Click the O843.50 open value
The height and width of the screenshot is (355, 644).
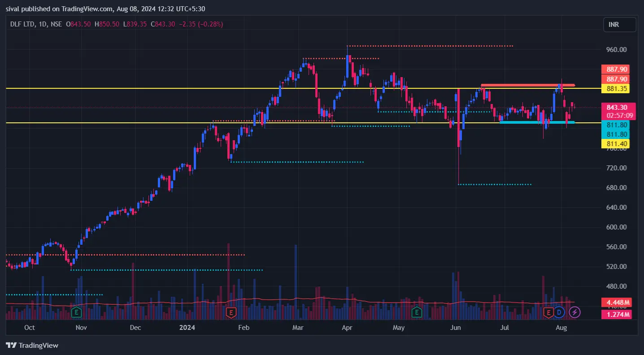[x=78, y=24]
